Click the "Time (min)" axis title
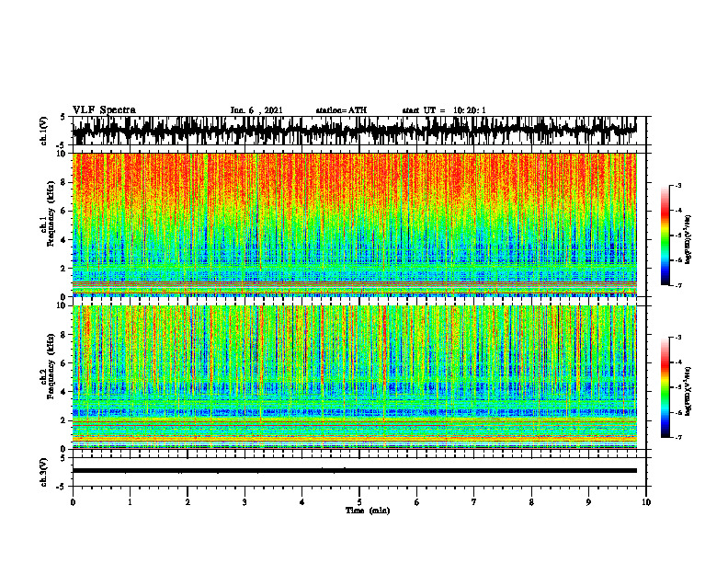Viewport: 728px width, 563px height. (368, 511)
